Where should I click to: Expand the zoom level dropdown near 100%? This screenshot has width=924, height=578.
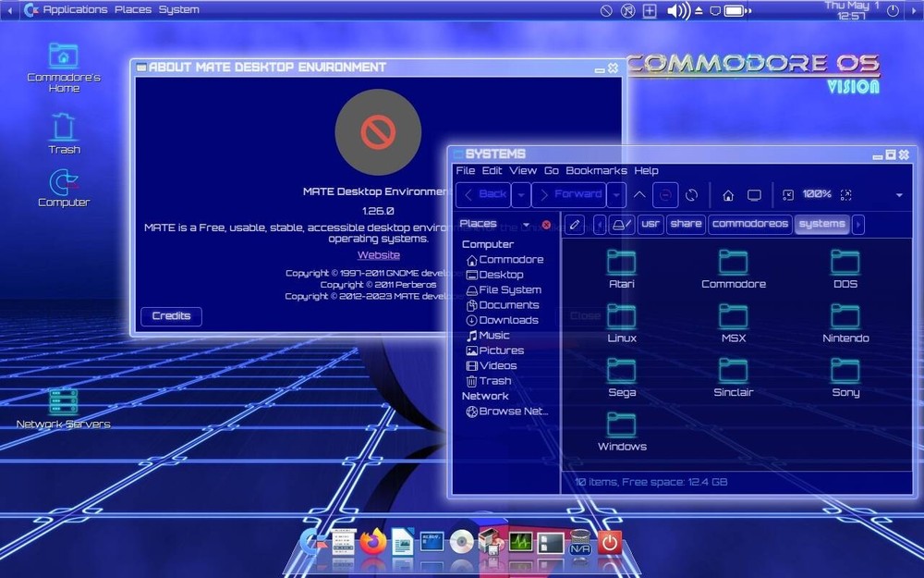pyautogui.click(x=898, y=195)
